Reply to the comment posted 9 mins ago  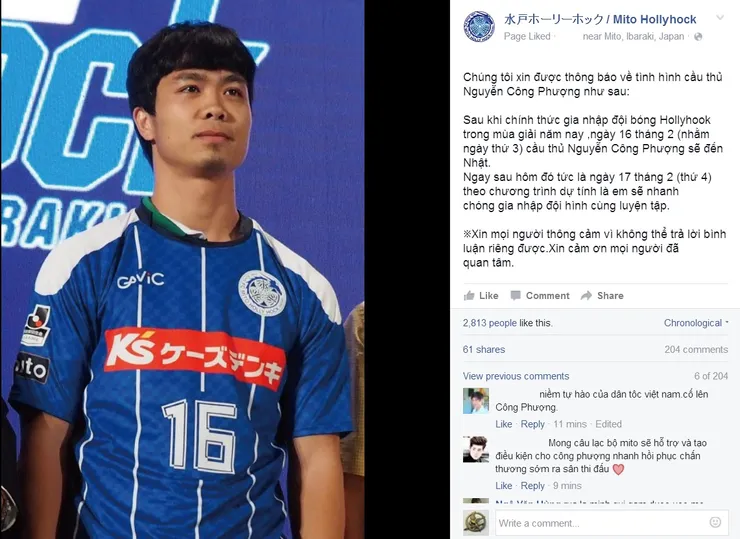click(532, 486)
